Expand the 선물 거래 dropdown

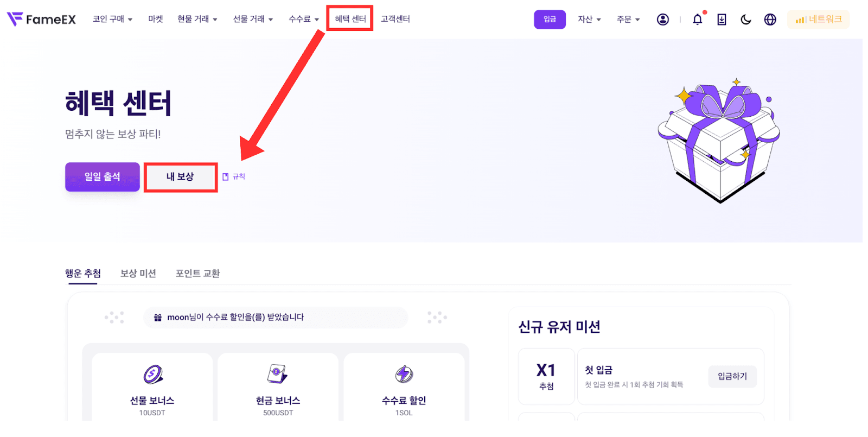click(x=253, y=19)
